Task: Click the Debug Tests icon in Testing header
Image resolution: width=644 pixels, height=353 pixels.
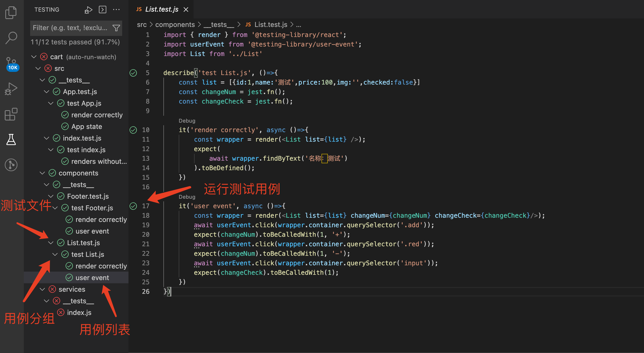Action: [88, 10]
